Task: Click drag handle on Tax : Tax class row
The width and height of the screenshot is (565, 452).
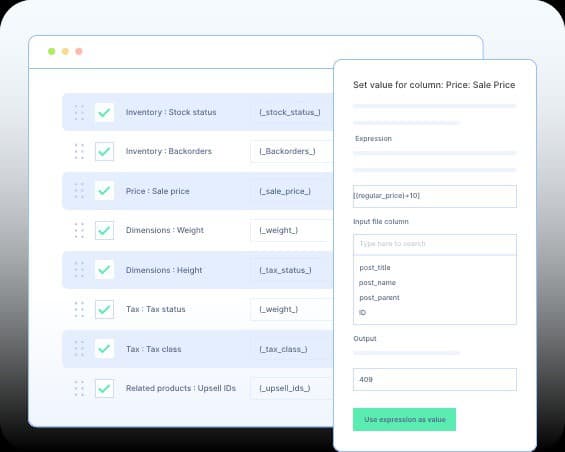Action: coord(79,349)
